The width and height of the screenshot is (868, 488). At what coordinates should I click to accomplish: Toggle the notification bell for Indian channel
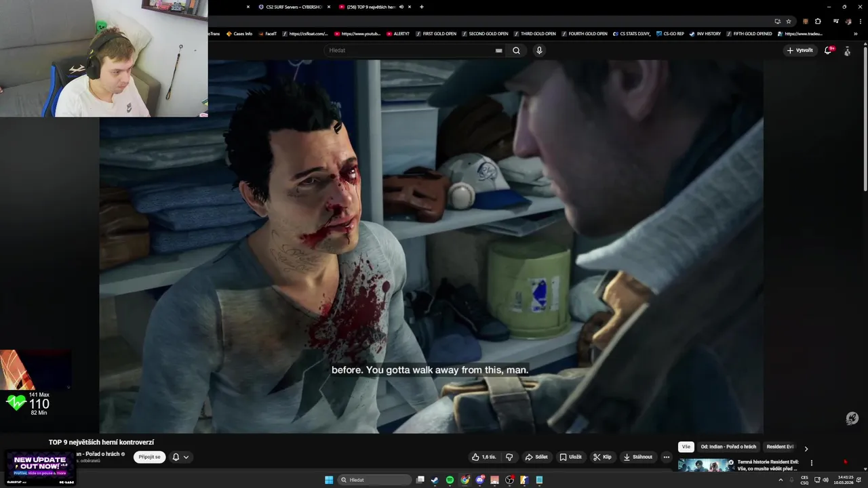pos(180,457)
